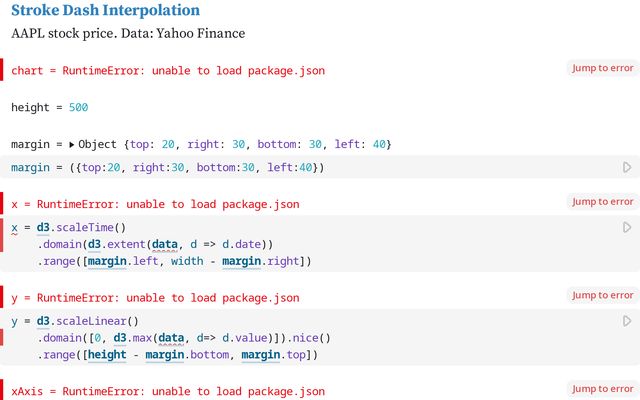Run the x scaleTime cell play icon

click(627, 228)
